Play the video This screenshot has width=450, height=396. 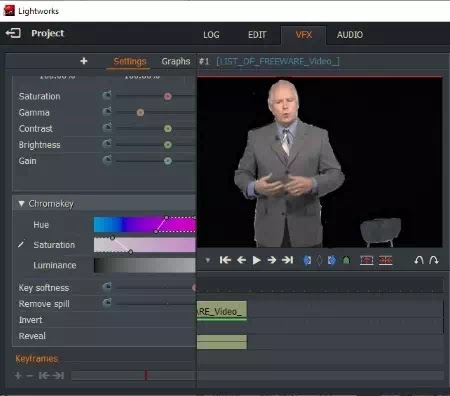(256, 260)
